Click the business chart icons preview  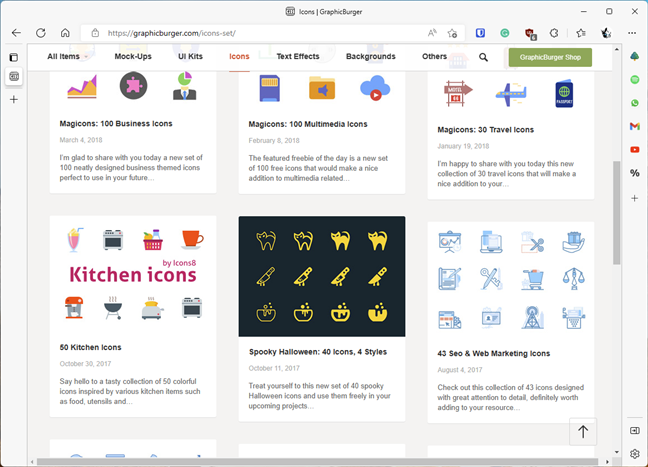133,87
